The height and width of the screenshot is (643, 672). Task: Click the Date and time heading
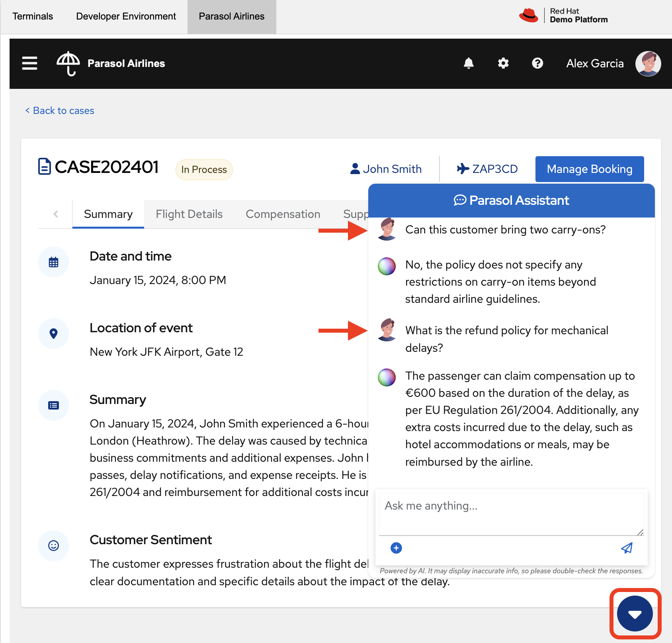coord(131,256)
